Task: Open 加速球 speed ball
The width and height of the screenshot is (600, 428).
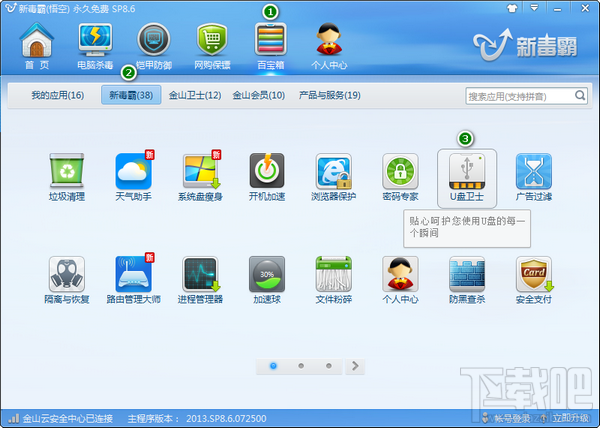Action: (267, 280)
